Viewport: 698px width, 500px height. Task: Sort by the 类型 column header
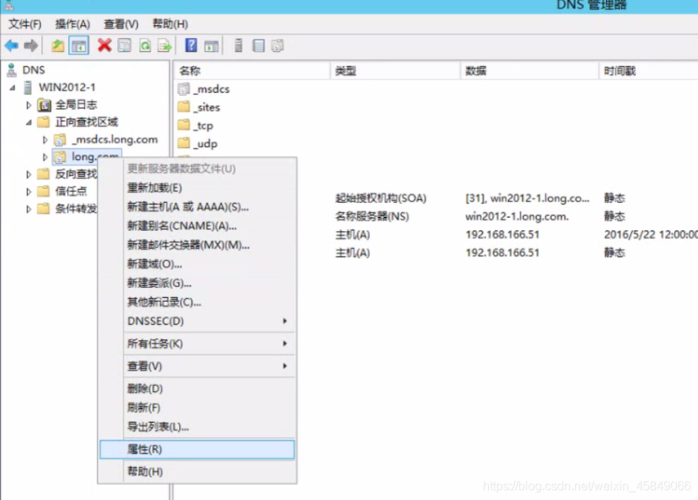click(395, 71)
